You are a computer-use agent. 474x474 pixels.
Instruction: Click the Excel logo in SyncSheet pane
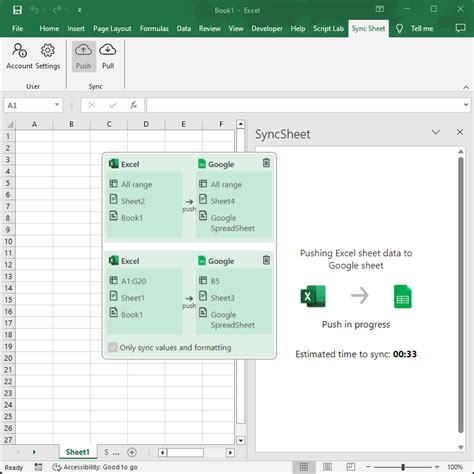(x=313, y=296)
